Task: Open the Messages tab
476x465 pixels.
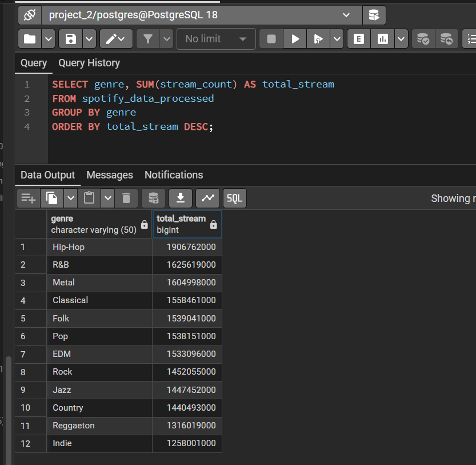Action: (x=110, y=175)
